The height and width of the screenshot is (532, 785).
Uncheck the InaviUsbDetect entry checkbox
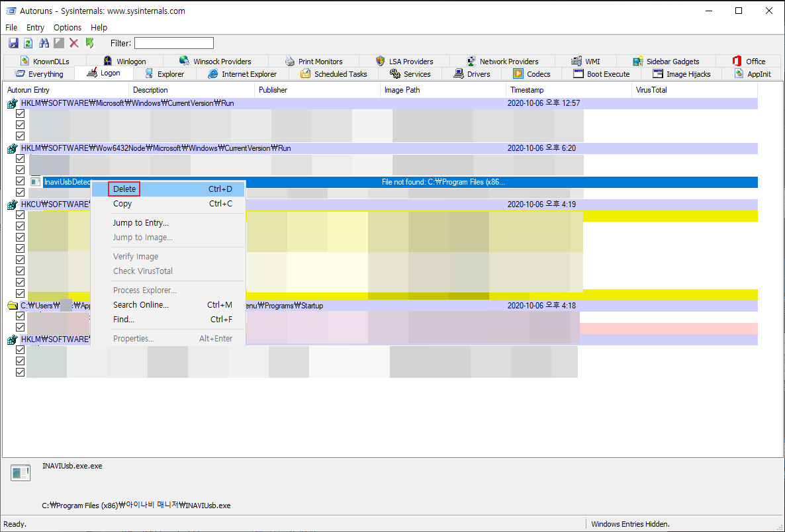coord(20,181)
